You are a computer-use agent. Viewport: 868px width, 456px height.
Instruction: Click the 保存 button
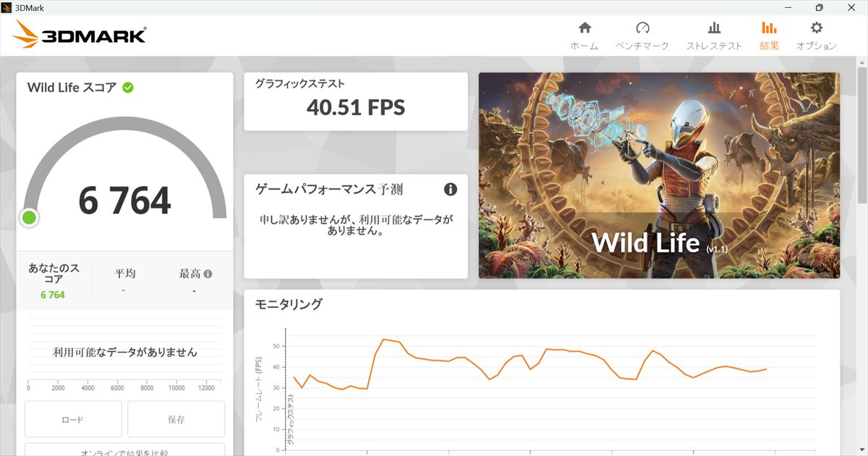pyautogui.click(x=176, y=419)
